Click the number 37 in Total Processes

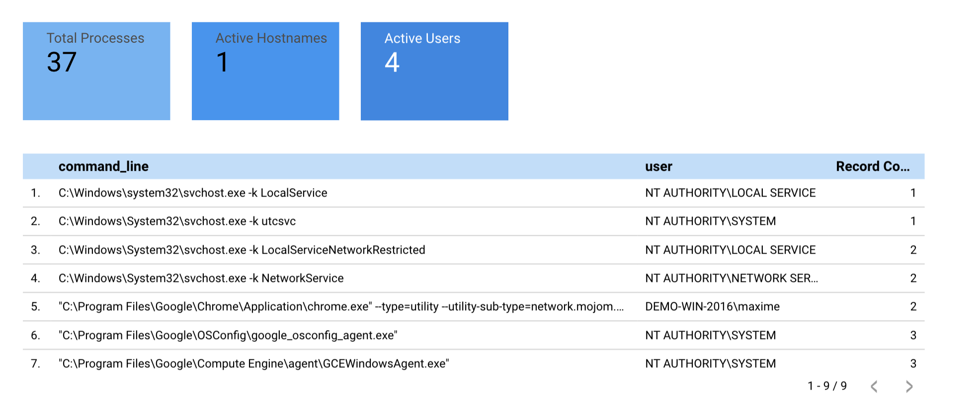pos(62,63)
